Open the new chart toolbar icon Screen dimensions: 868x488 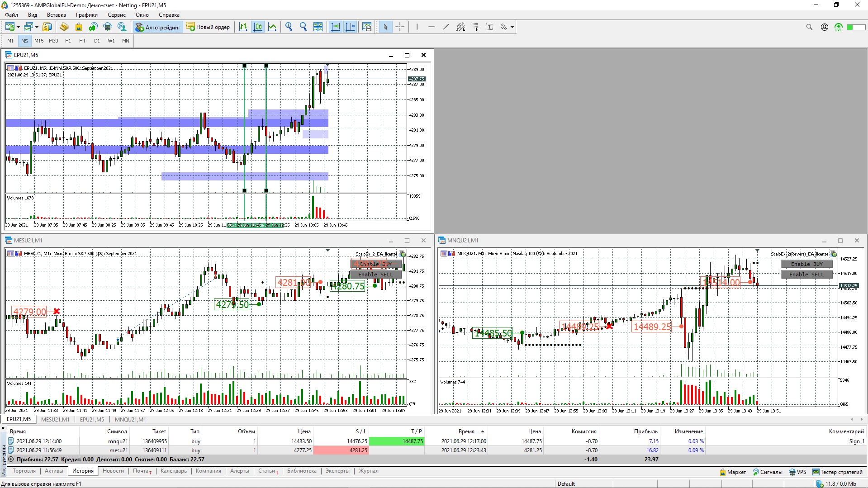point(10,27)
